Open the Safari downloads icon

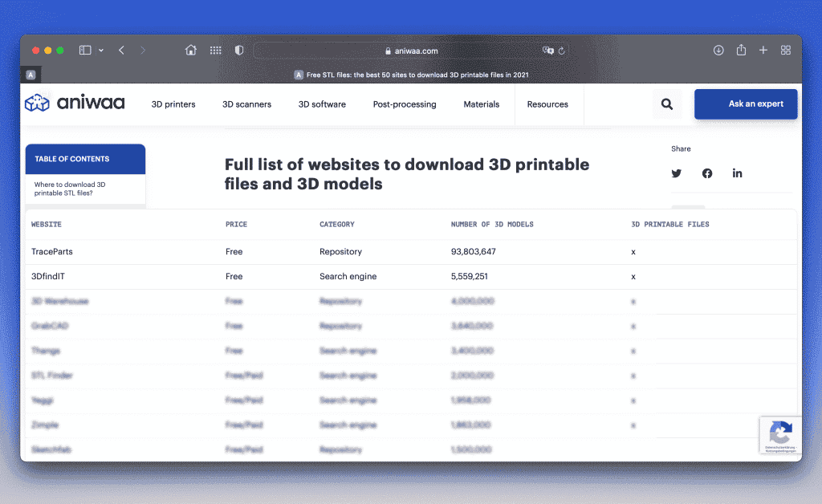[718, 51]
